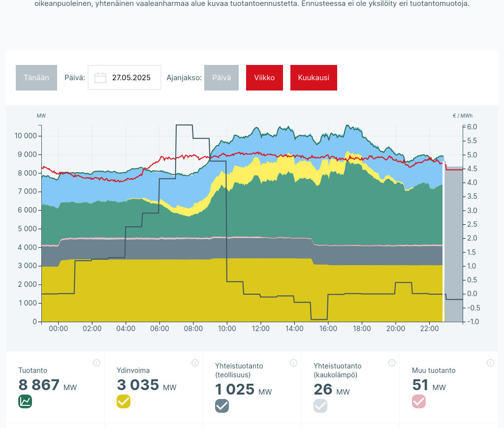Show info for Yhteistuotanto (kaukolämpö)
The height and width of the screenshot is (428, 504).
(392, 363)
